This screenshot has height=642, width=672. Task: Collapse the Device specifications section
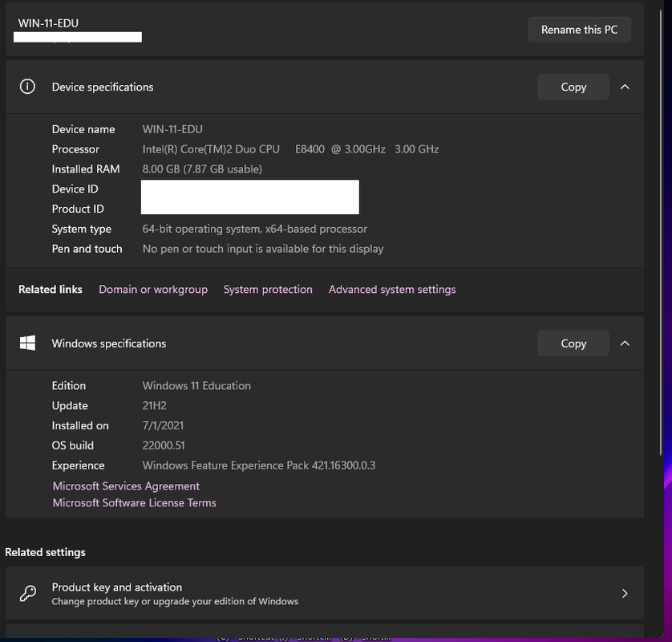tap(625, 87)
